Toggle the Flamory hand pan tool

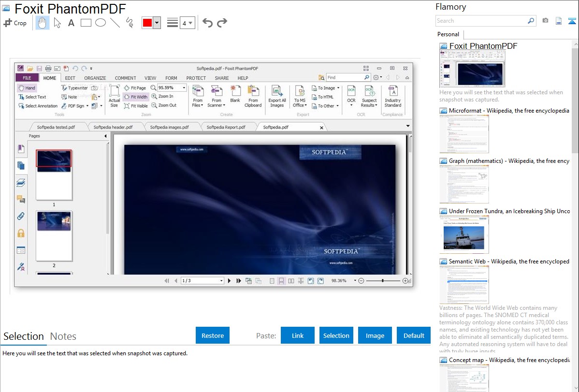(42, 23)
